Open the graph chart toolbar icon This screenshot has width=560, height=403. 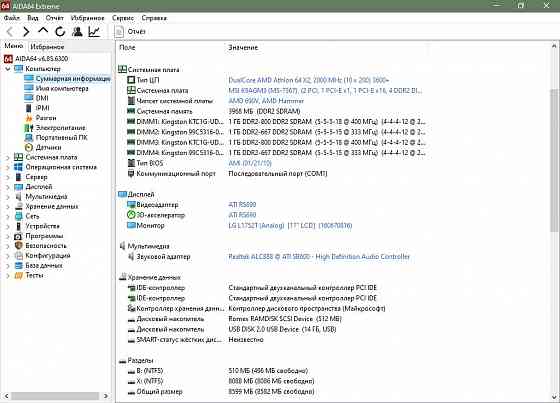click(94, 32)
